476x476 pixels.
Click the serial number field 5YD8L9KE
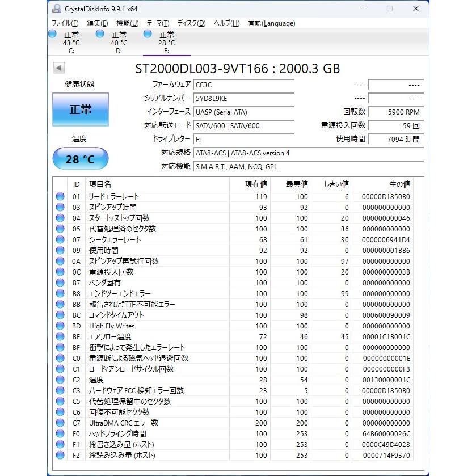244,98
